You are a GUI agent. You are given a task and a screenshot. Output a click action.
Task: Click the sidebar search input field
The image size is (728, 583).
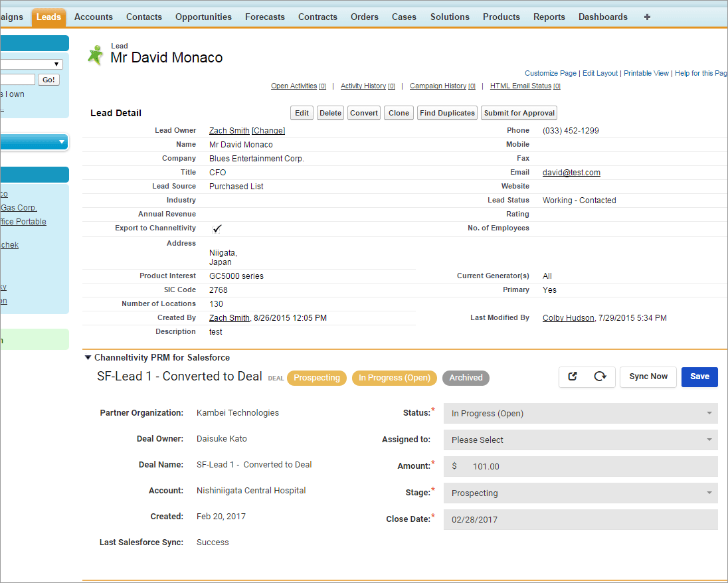pyautogui.click(x=18, y=80)
